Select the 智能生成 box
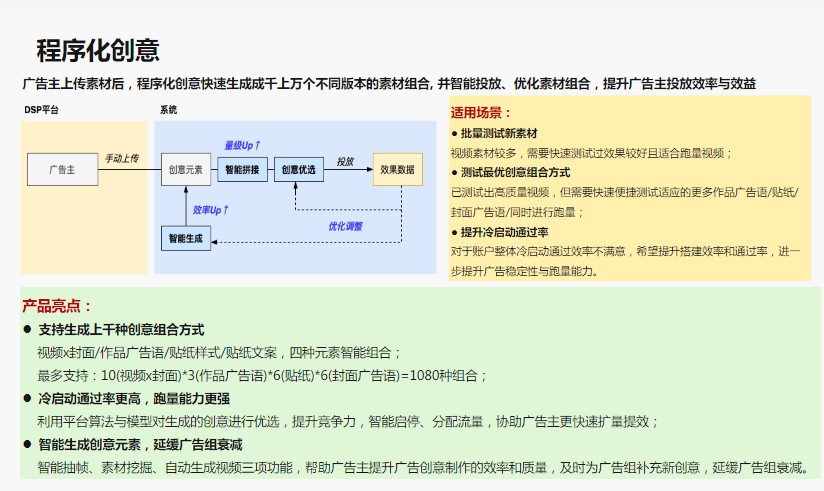This screenshot has height=491, width=824. 186,238
